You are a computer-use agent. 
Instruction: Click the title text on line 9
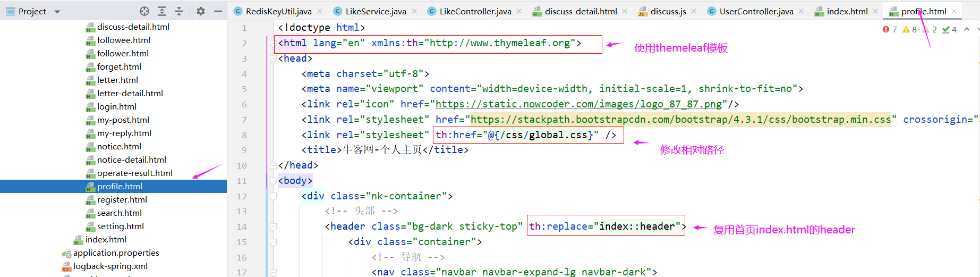(x=382, y=150)
